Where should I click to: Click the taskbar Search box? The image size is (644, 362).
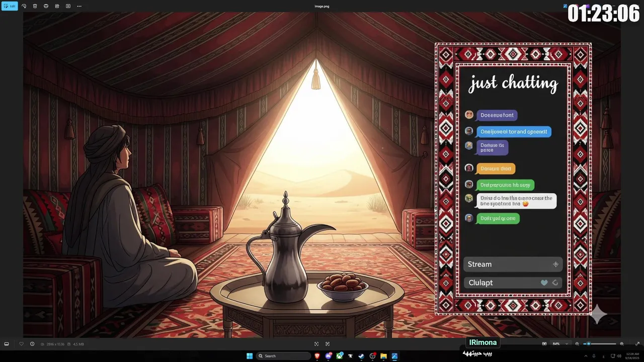[284, 356]
